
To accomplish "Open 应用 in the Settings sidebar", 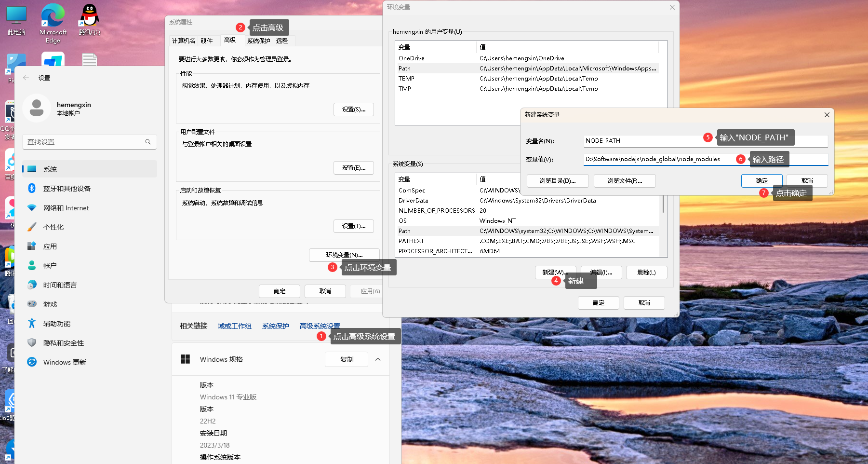I will click(90, 246).
